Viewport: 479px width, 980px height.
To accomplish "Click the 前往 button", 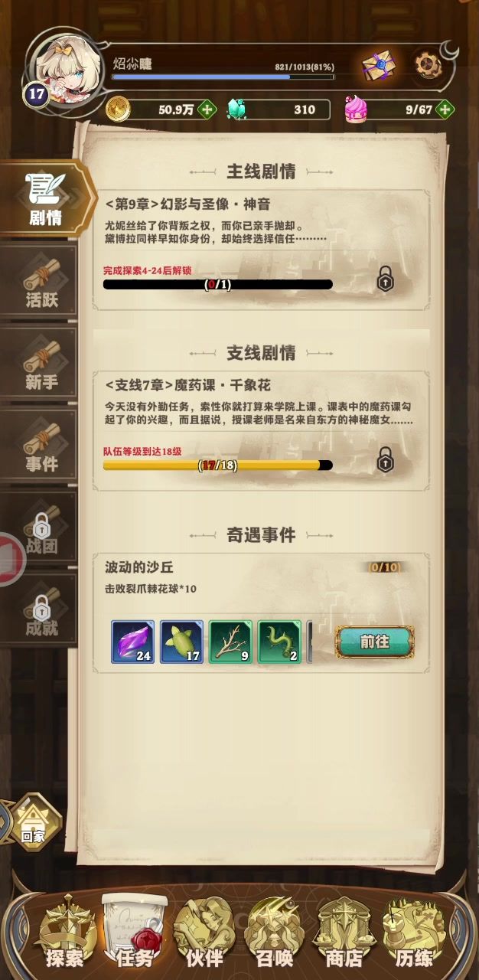I will tap(375, 642).
